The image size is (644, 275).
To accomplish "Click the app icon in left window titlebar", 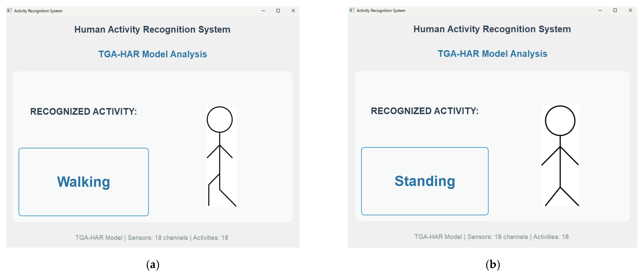I will pyautogui.click(x=10, y=10).
